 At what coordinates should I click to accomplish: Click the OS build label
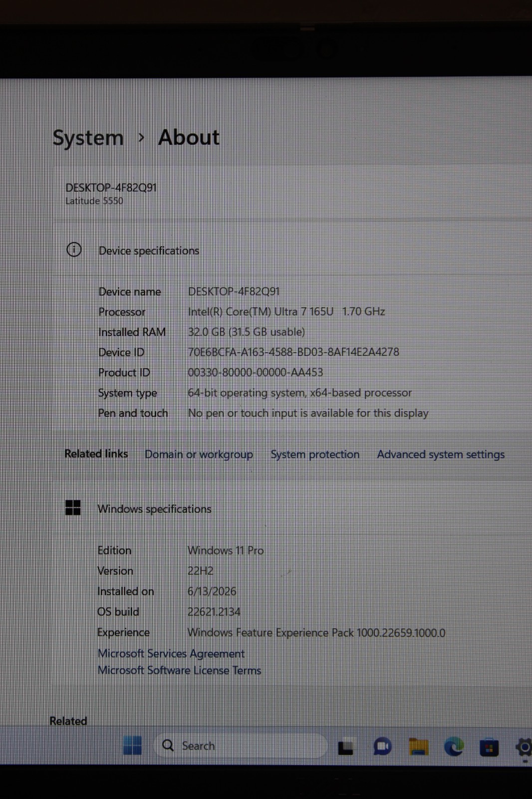118,612
